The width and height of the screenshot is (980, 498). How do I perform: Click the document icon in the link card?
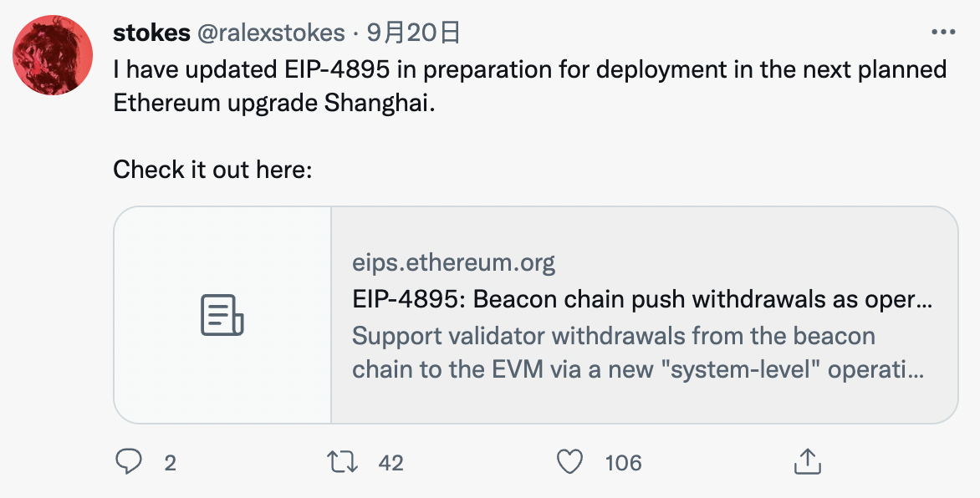222,315
